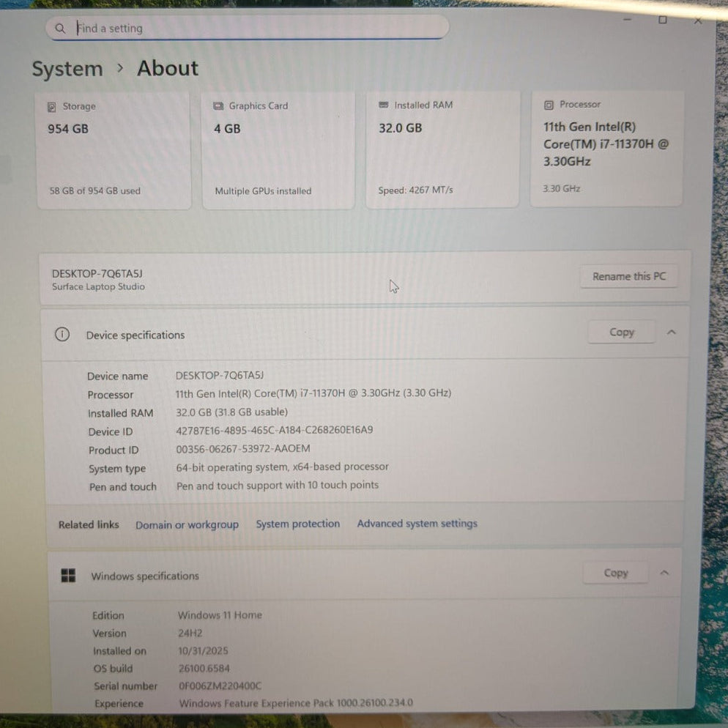Click the search magnifier icon

coord(60,28)
